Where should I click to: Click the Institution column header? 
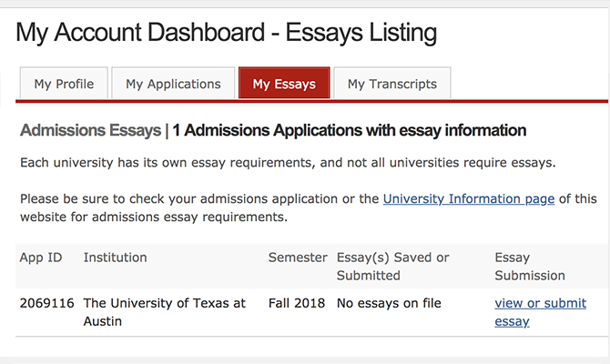point(115,258)
